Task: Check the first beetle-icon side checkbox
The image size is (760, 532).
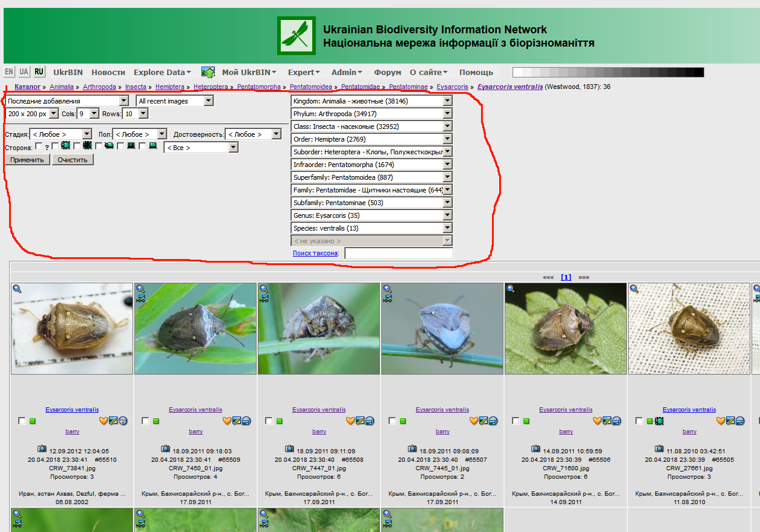Action: (x=56, y=146)
